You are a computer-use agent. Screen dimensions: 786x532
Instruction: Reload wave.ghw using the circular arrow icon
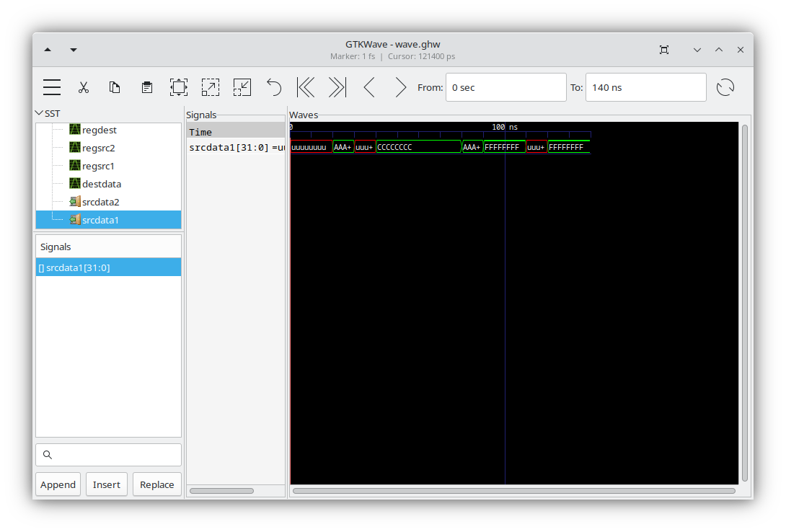[x=725, y=87]
